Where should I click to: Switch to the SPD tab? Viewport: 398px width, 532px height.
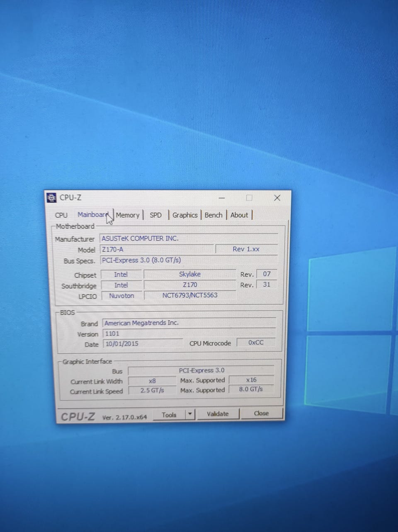[x=156, y=215]
